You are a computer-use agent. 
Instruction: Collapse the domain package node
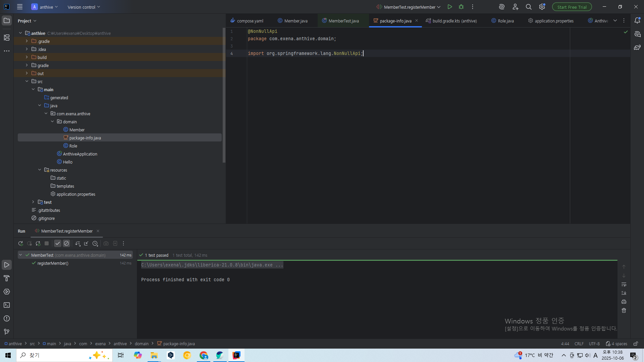click(x=52, y=122)
